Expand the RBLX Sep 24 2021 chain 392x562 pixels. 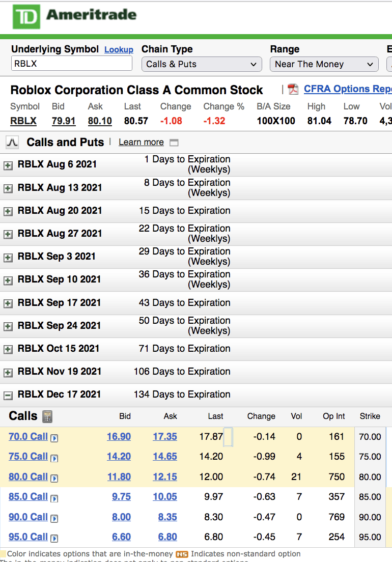tap(8, 326)
